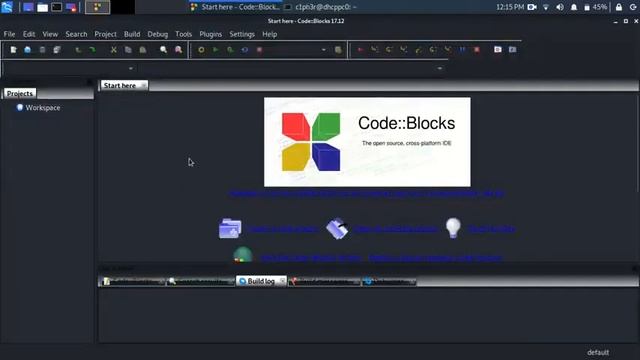This screenshot has height=360, width=640.
Task: Open the Project menu
Action: coord(105,34)
